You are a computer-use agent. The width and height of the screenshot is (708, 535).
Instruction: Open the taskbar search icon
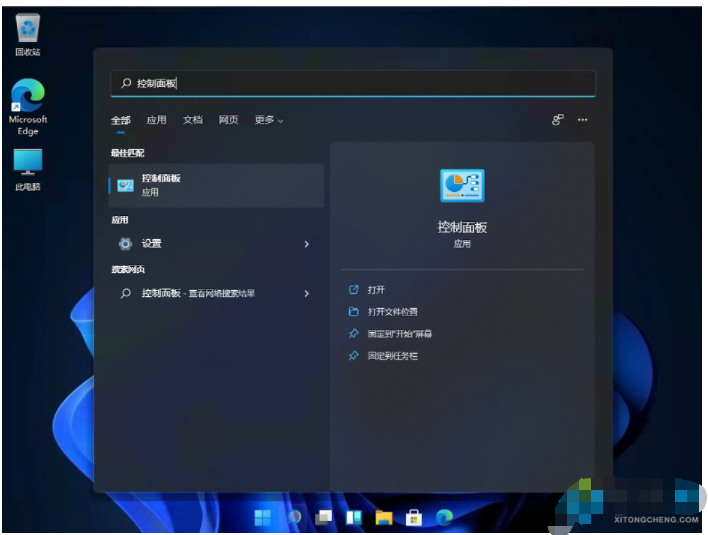click(x=294, y=517)
